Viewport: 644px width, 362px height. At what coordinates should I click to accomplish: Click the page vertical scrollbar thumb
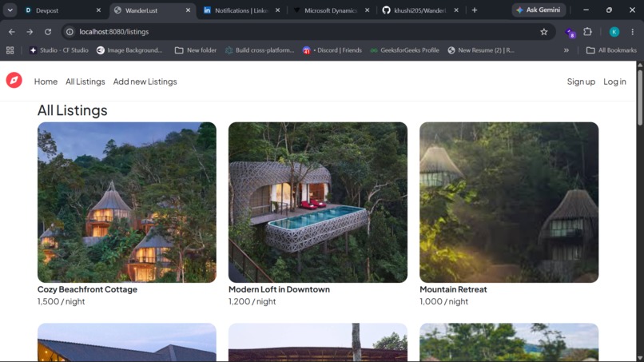coord(640,97)
